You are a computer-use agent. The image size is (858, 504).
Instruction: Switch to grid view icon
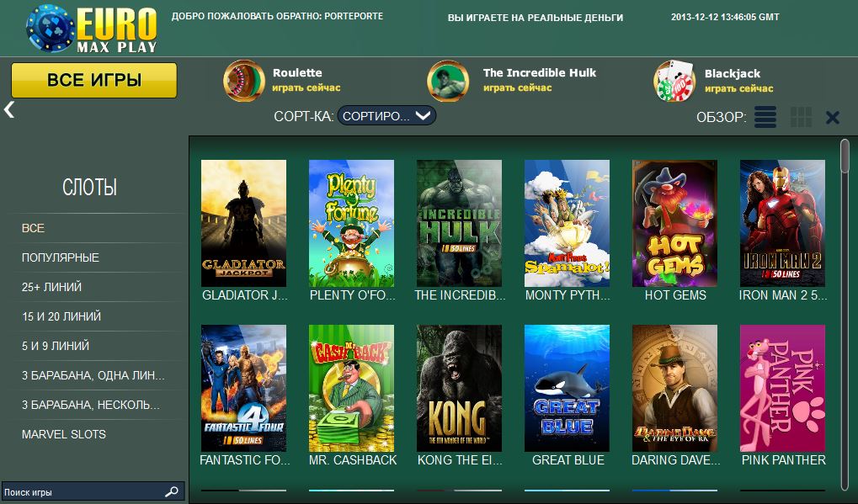coord(801,116)
